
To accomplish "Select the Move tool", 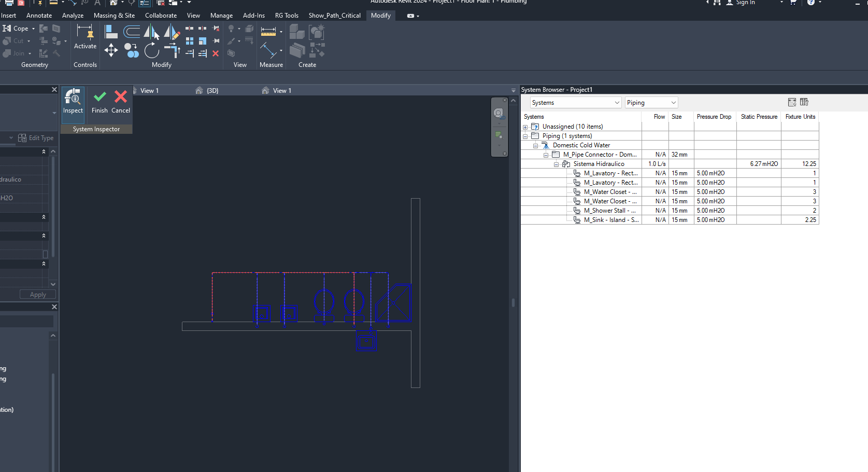I will click(x=111, y=50).
